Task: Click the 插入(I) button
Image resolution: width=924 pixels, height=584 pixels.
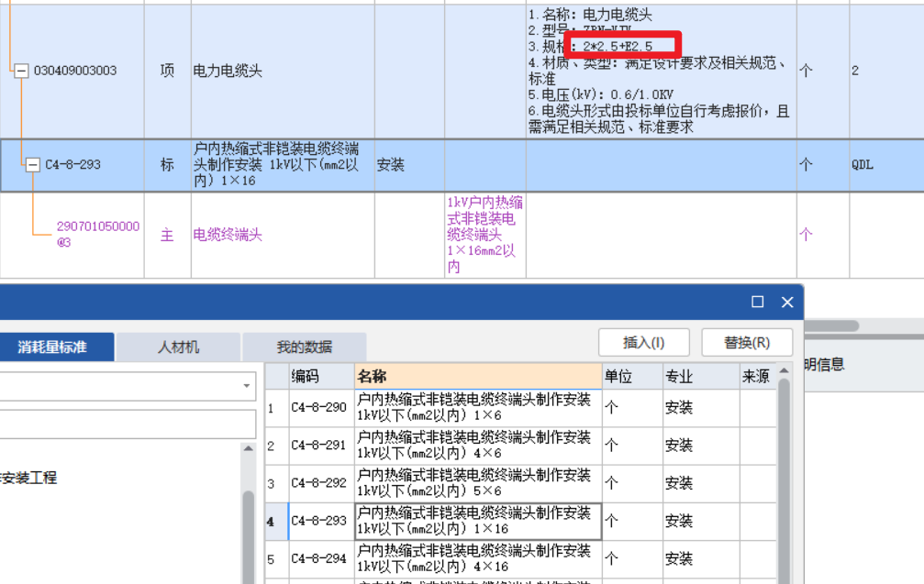Action: pos(643,341)
